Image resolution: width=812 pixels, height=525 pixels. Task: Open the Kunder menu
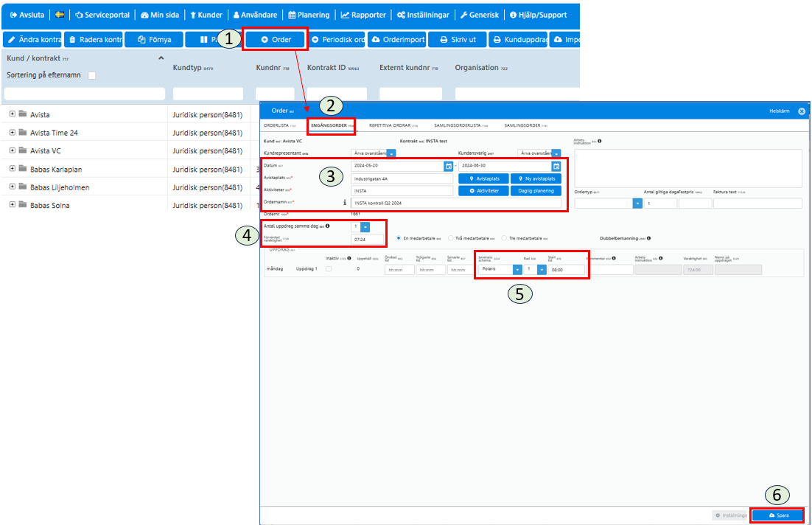[206, 15]
